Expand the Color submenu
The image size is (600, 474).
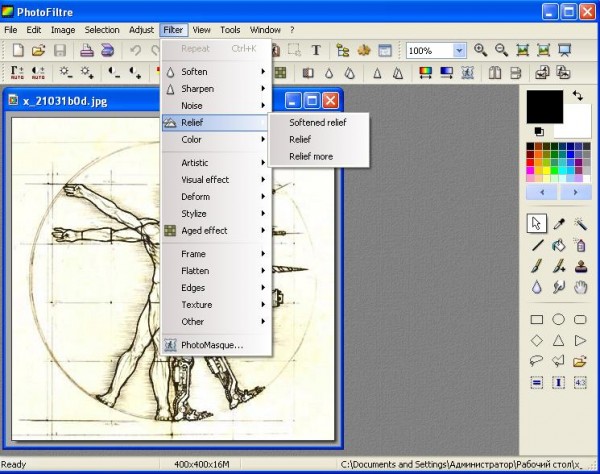[x=216, y=140]
